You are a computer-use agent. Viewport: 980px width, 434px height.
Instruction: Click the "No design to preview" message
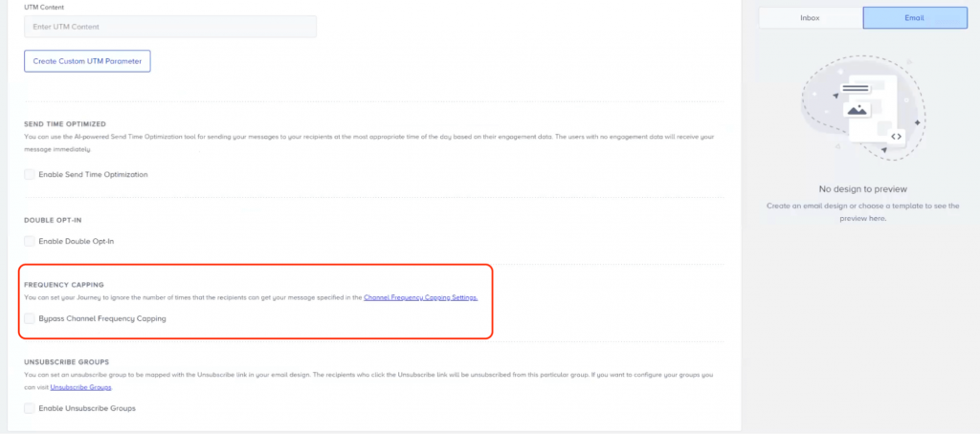(x=863, y=189)
